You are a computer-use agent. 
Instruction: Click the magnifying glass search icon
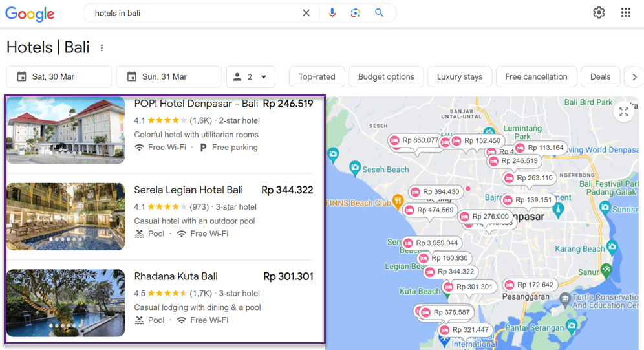click(x=379, y=13)
